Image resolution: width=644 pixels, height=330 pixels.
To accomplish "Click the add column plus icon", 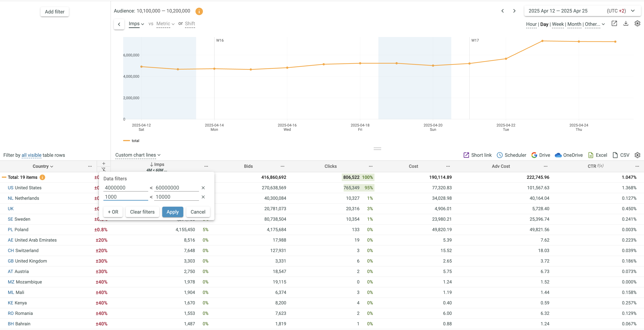I will (x=104, y=164).
